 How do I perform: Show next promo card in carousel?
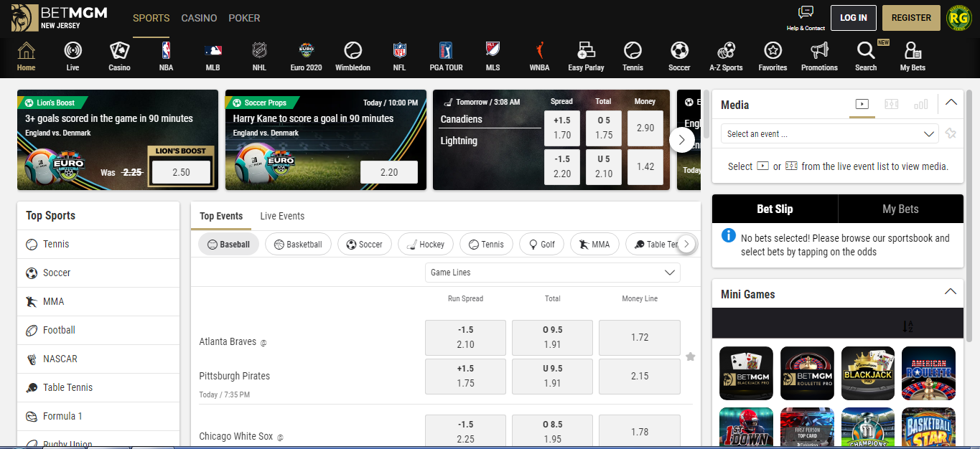click(x=681, y=139)
